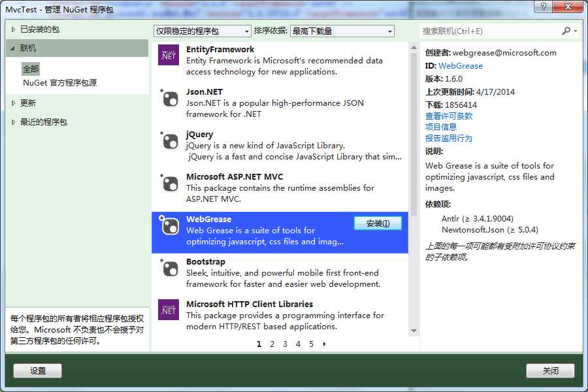Click the version 1.6.0 value
The image size is (588, 392).
(x=454, y=79)
